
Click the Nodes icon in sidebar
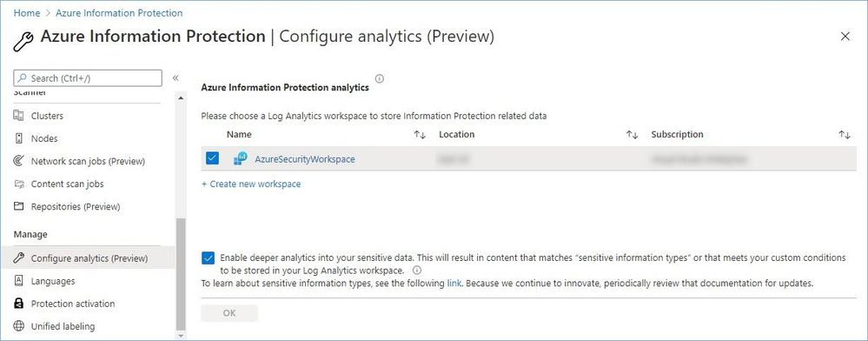coord(19,138)
